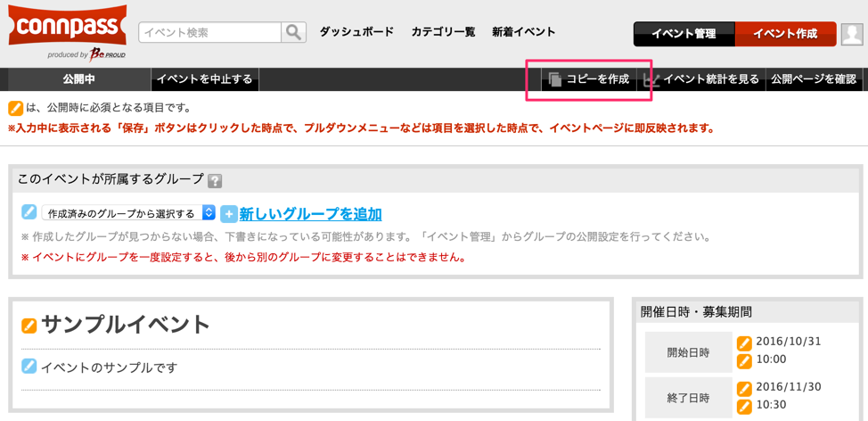This screenshot has height=421, width=868.
Task: Click the orange pencil icon in the notice line
Action: [16, 107]
